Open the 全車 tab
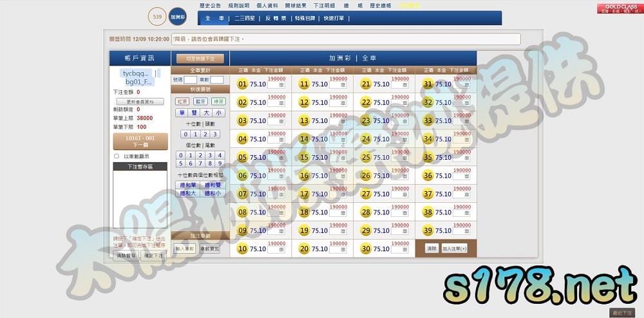This screenshot has height=318, width=644. coord(215,19)
